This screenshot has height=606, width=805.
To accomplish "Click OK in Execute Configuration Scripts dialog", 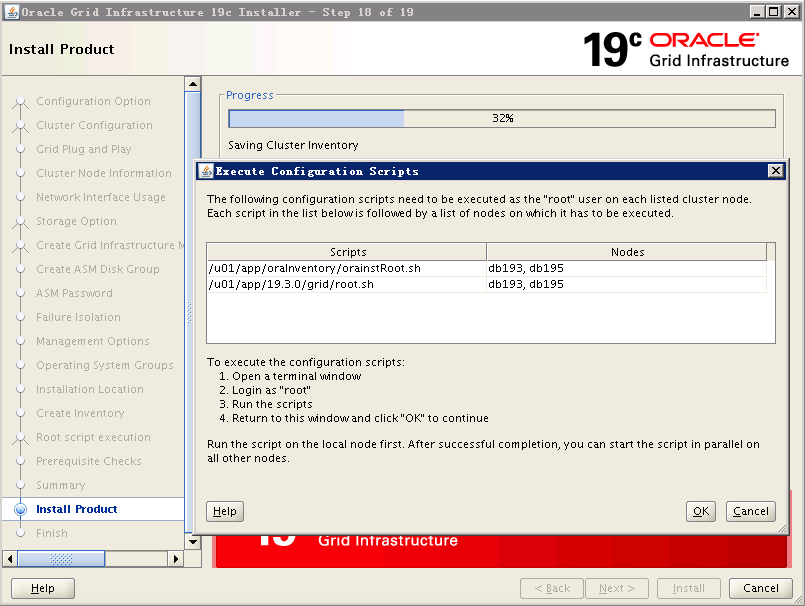I will point(700,511).
